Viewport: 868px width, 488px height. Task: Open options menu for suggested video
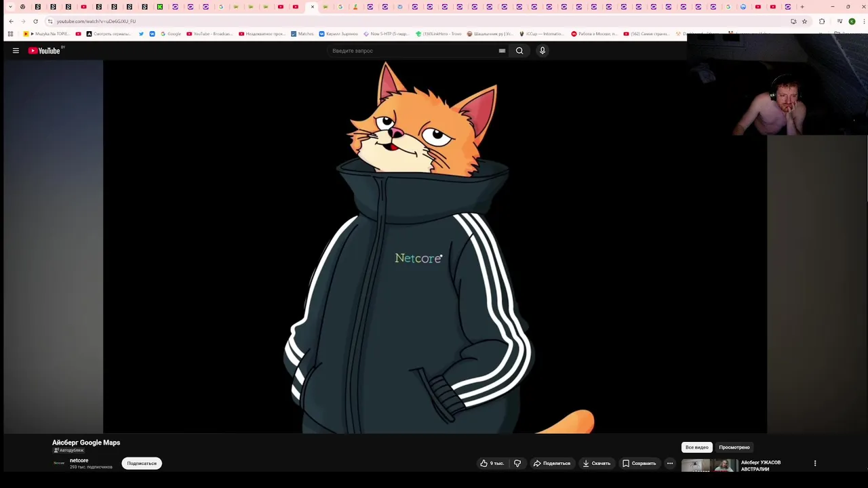coord(815,464)
